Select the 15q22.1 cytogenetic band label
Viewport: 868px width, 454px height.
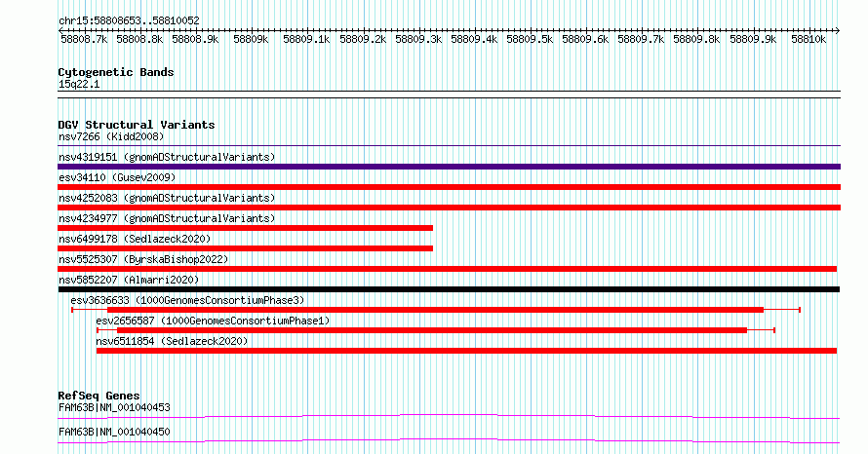click(x=79, y=84)
